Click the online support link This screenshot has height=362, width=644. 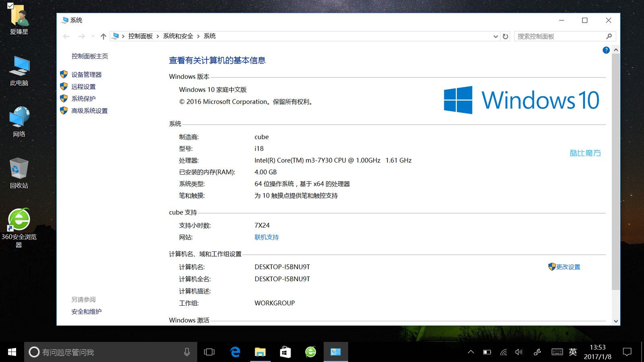pyautogui.click(x=266, y=237)
